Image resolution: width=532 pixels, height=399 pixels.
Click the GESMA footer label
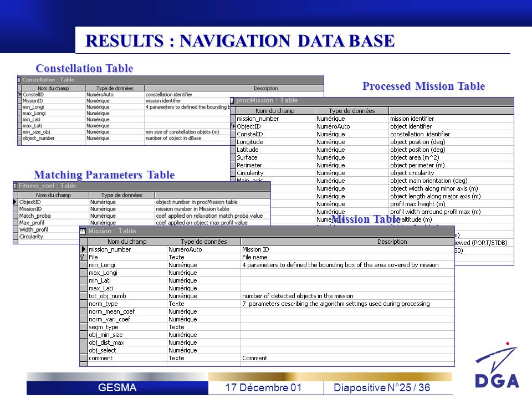(117, 387)
